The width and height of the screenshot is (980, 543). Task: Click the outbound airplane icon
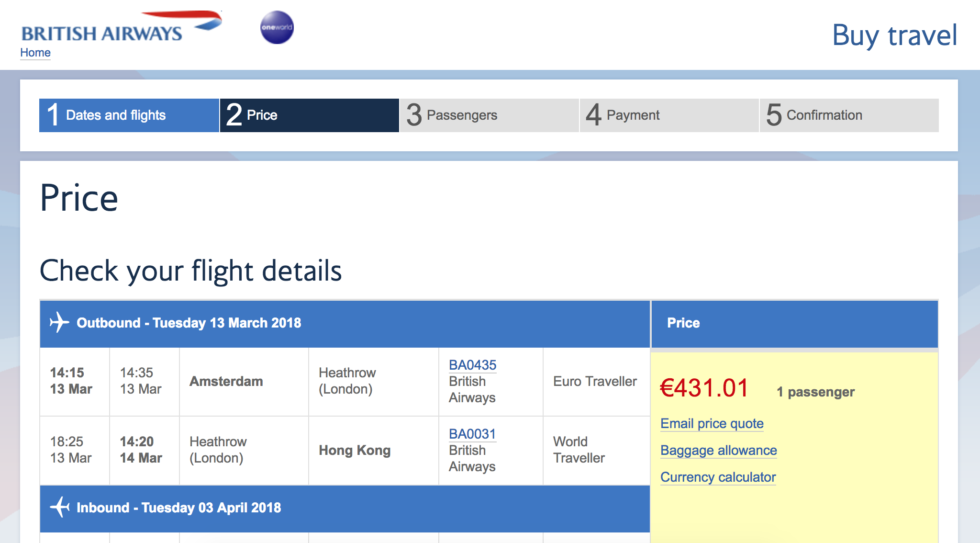point(59,322)
